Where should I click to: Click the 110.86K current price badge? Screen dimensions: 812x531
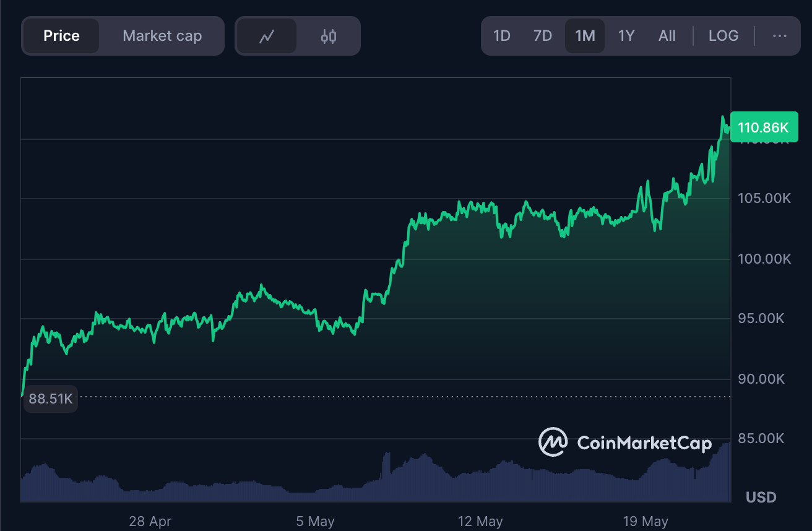[764, 126]
